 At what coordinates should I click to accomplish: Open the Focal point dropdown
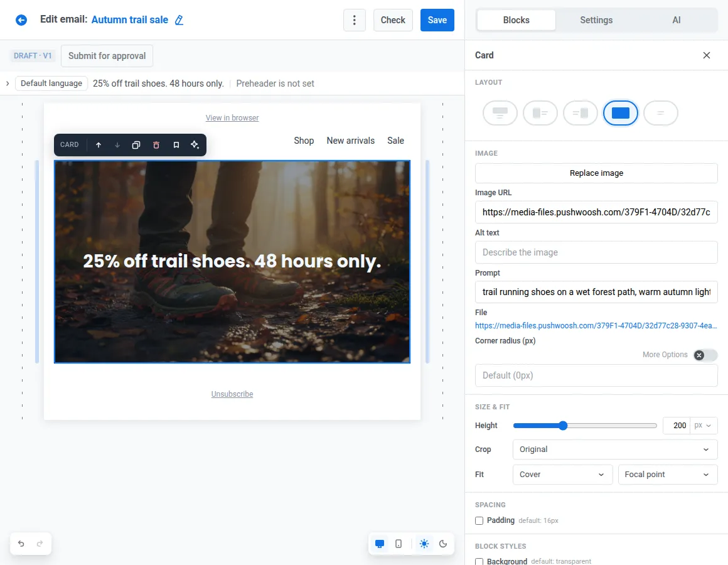pyautogui.click(x=668, y=475)
